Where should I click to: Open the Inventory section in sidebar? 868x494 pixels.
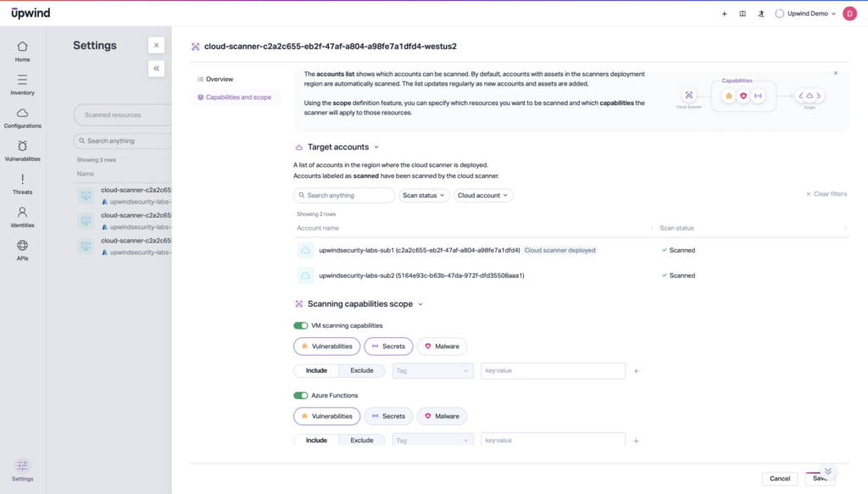(22, 85)
